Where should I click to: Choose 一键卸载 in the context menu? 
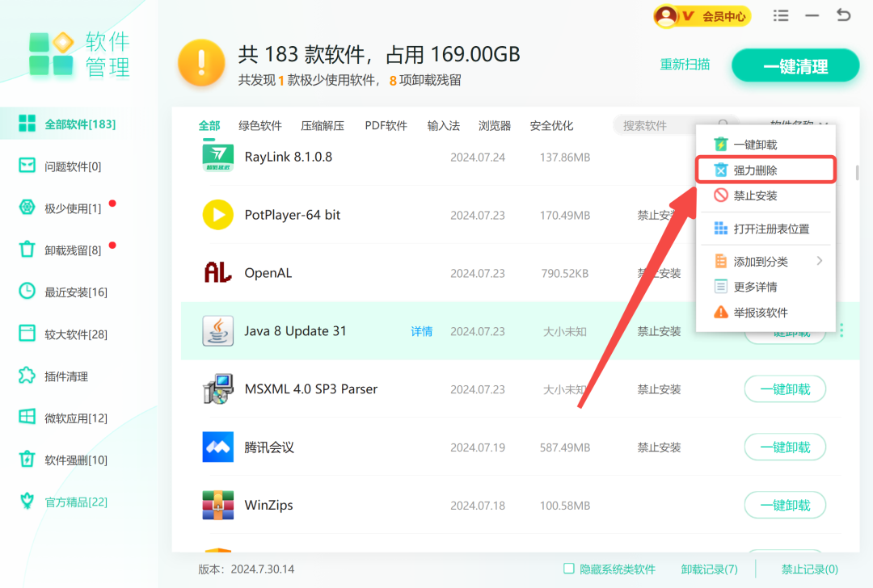click(765, 145)
